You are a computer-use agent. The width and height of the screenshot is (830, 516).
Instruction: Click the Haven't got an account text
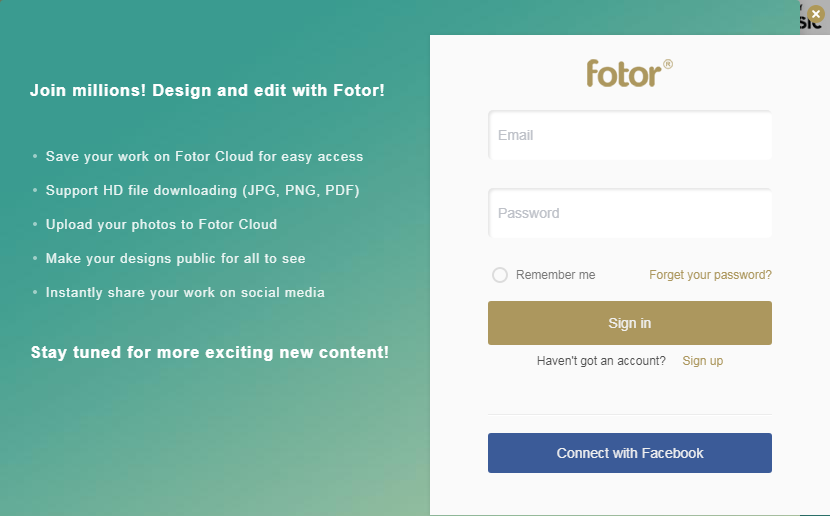tap(601, 361)
